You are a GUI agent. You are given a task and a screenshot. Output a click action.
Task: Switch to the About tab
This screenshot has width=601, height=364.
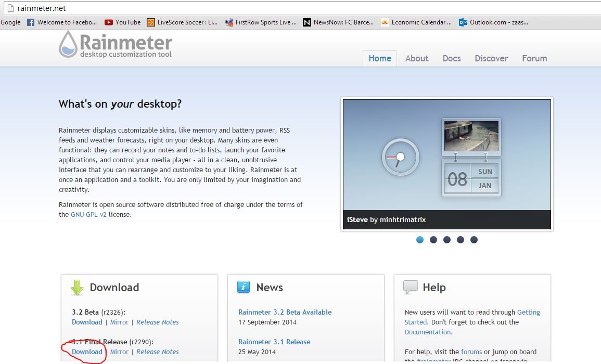point(416,58)
